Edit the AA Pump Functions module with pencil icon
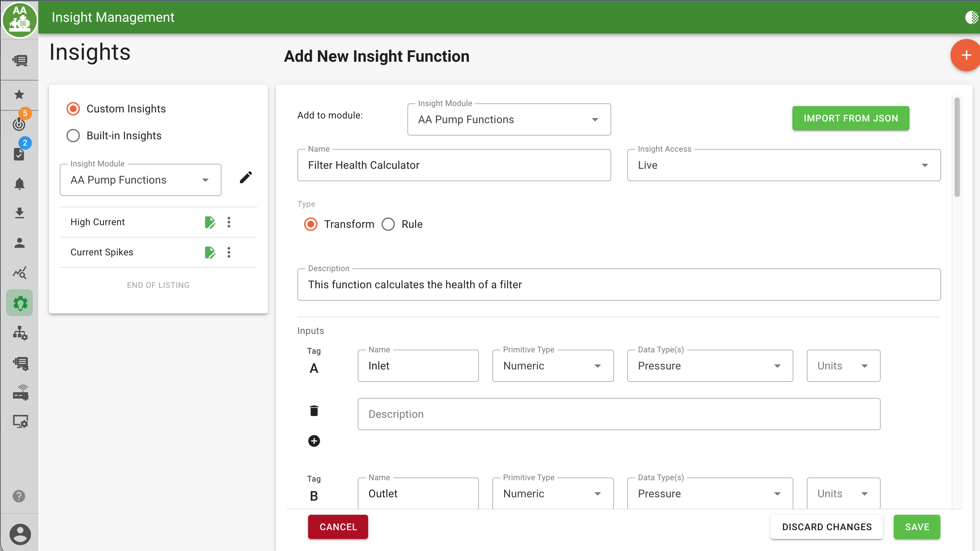Viewport: 980px width, 551px height. 246,177
